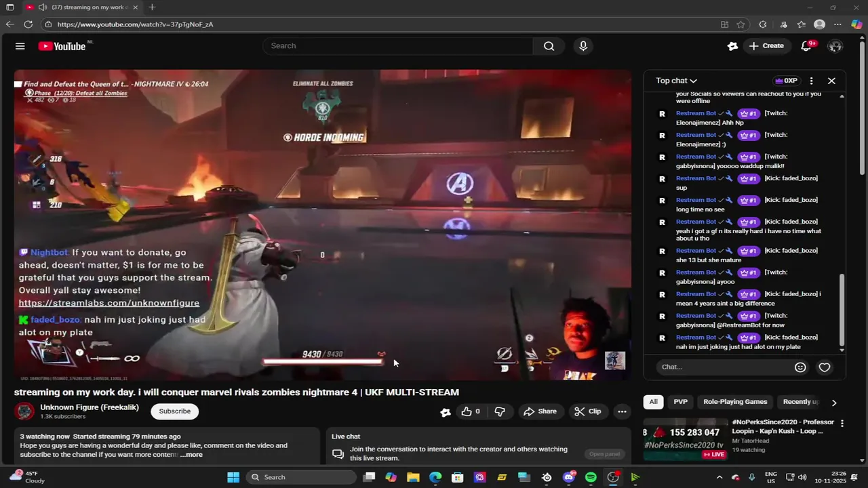868x488 pixels.
Task: Click the Create button
Action: 766,46
